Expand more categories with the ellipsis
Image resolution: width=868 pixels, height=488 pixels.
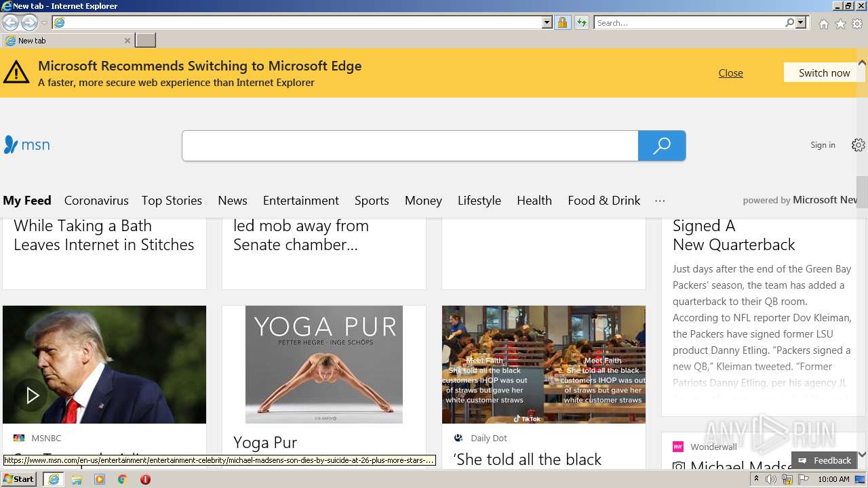660,201
